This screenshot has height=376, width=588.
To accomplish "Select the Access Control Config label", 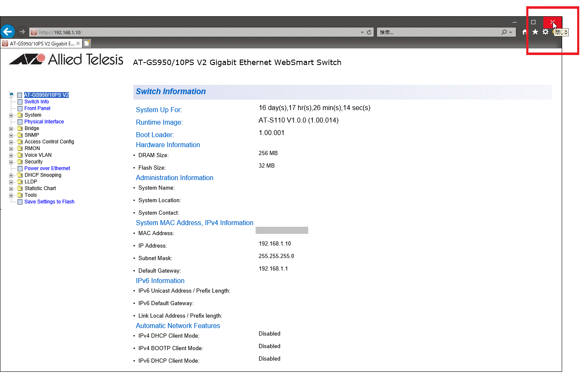I will pos(49,142).
